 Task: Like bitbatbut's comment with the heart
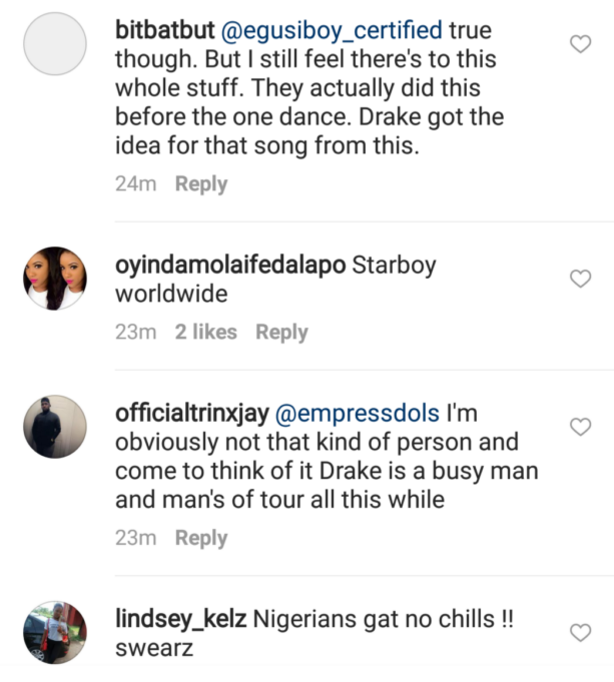tap(580, 43)
